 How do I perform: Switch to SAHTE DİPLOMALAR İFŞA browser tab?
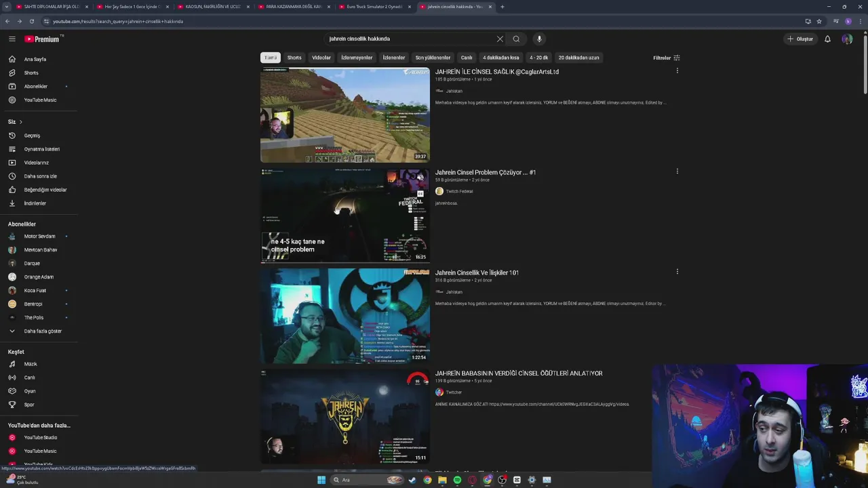click(52, 7)
